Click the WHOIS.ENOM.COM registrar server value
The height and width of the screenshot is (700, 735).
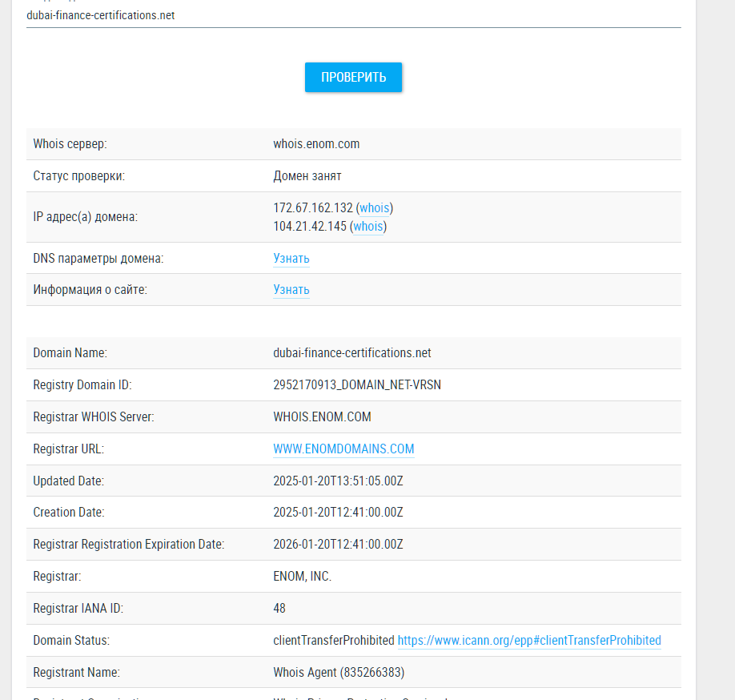(x=322, y=416)
